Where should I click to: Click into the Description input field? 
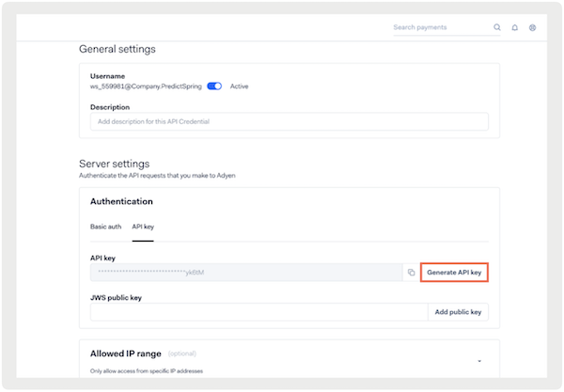(290, 121)
